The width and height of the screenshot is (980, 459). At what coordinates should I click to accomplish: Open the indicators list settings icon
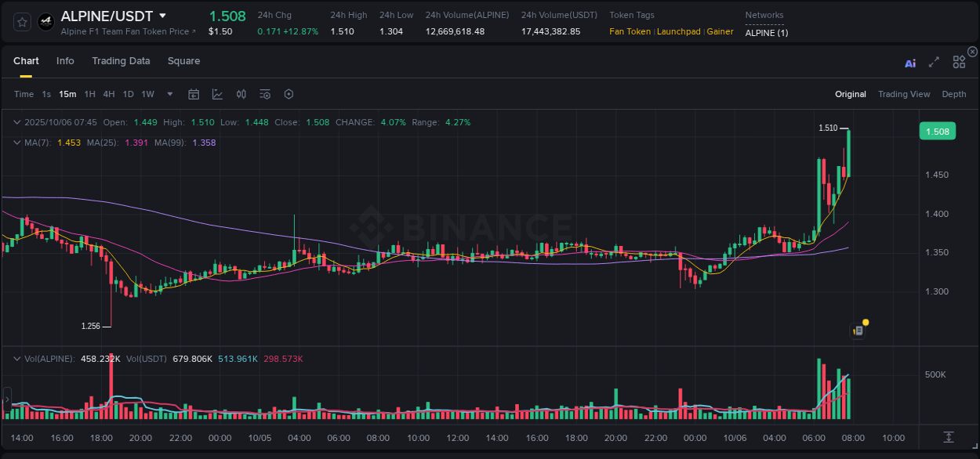tap(264, 94)
